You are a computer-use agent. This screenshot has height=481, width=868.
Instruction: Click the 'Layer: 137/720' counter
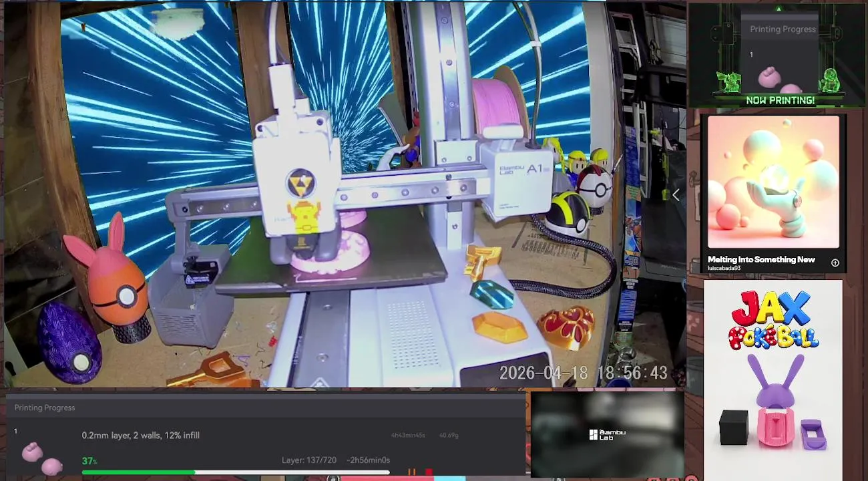pos(308,460)
